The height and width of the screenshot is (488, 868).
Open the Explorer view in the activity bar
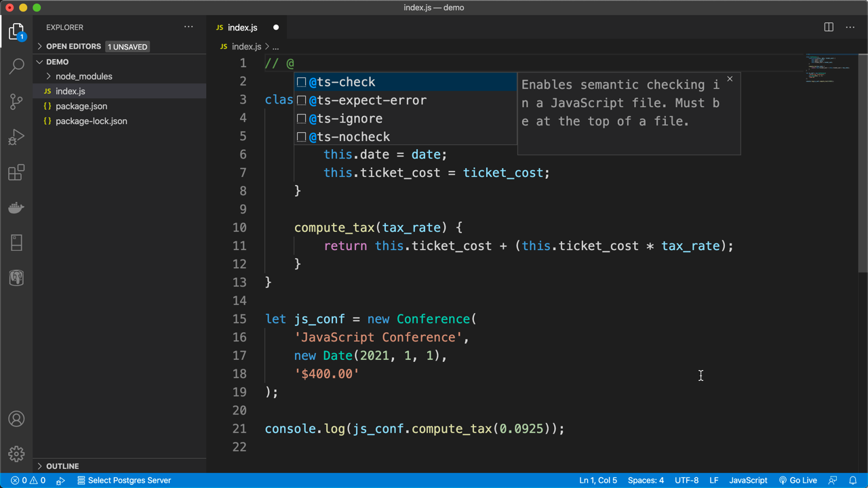16,31
